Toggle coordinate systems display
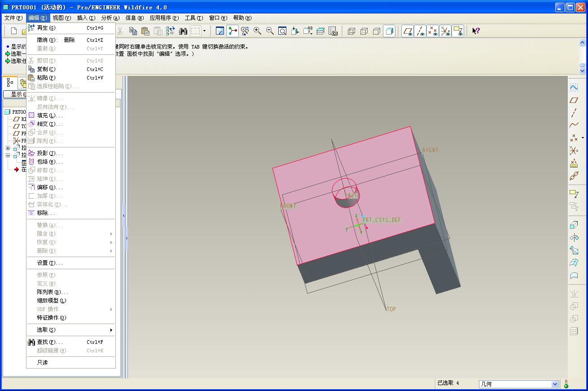 pyautogui.click(x=445, y=31)
